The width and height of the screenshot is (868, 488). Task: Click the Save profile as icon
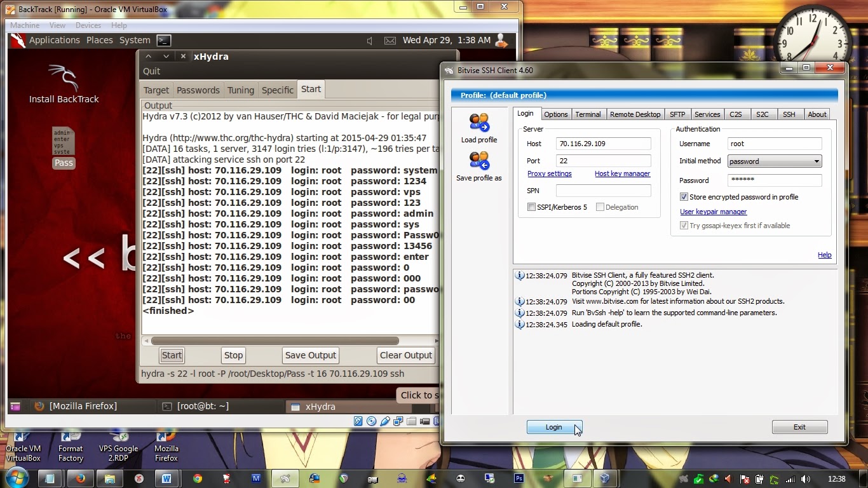[x=479, y=161]
